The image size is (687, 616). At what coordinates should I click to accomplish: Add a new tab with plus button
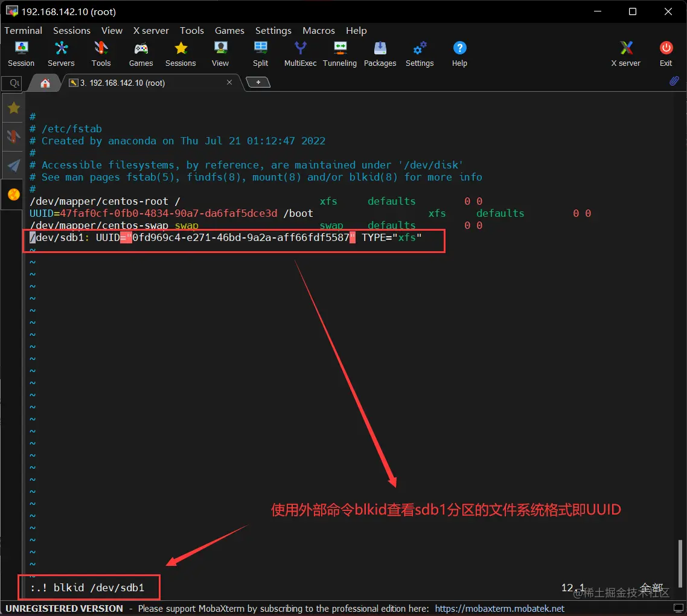(258, 82)
